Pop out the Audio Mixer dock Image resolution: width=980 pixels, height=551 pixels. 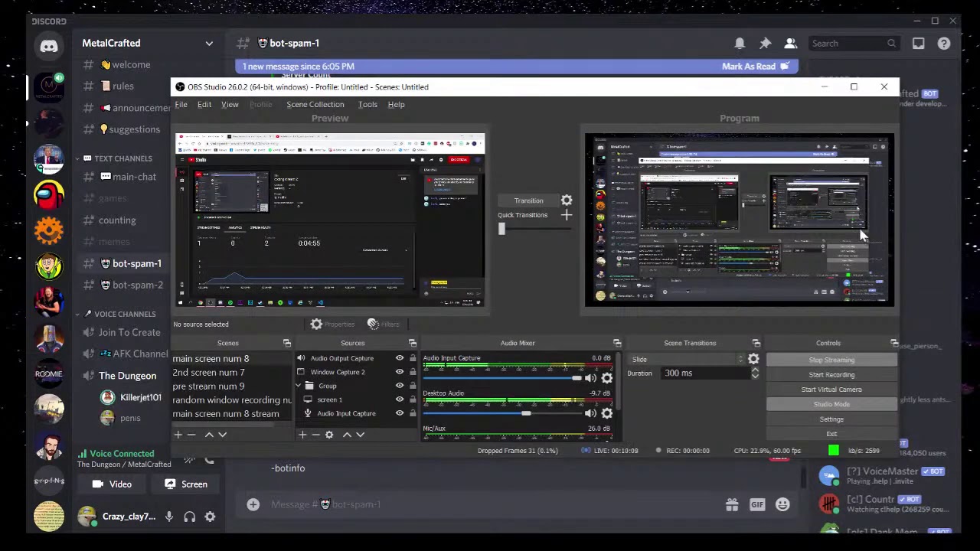point(617,343)
